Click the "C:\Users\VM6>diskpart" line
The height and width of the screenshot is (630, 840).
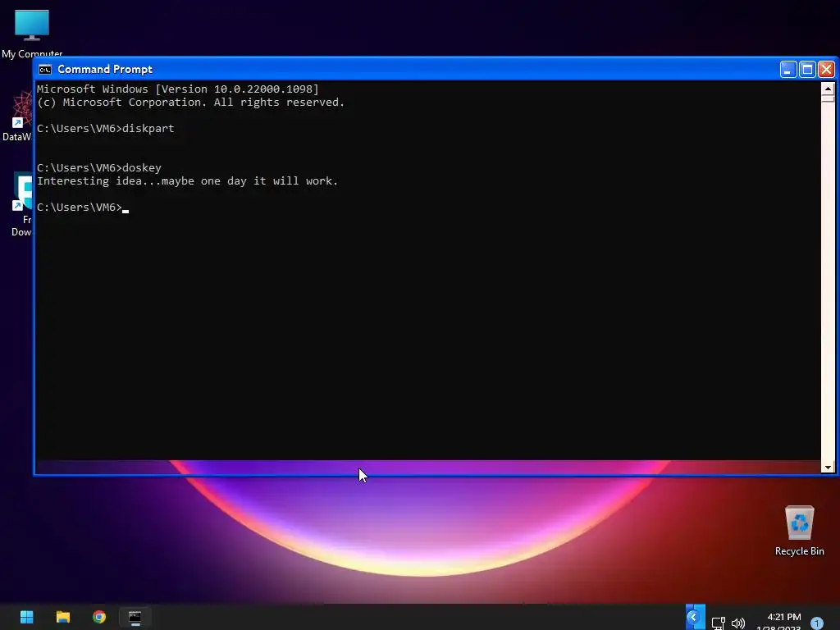(106, 129)
